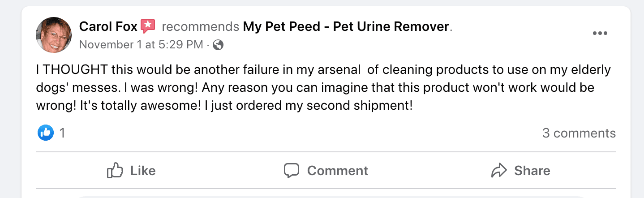644x198 pixels.
Task: View who reacted via the count 1
Action: tap(62, 133)
